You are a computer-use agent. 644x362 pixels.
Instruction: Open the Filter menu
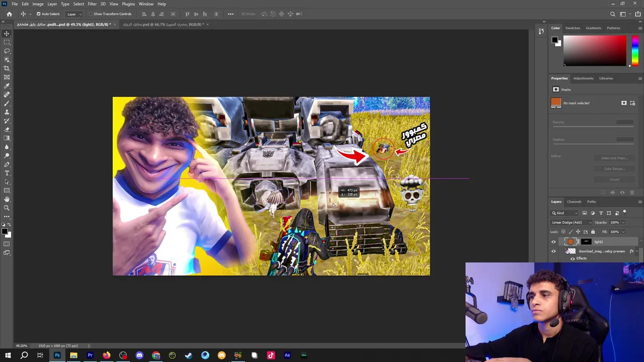92,4
